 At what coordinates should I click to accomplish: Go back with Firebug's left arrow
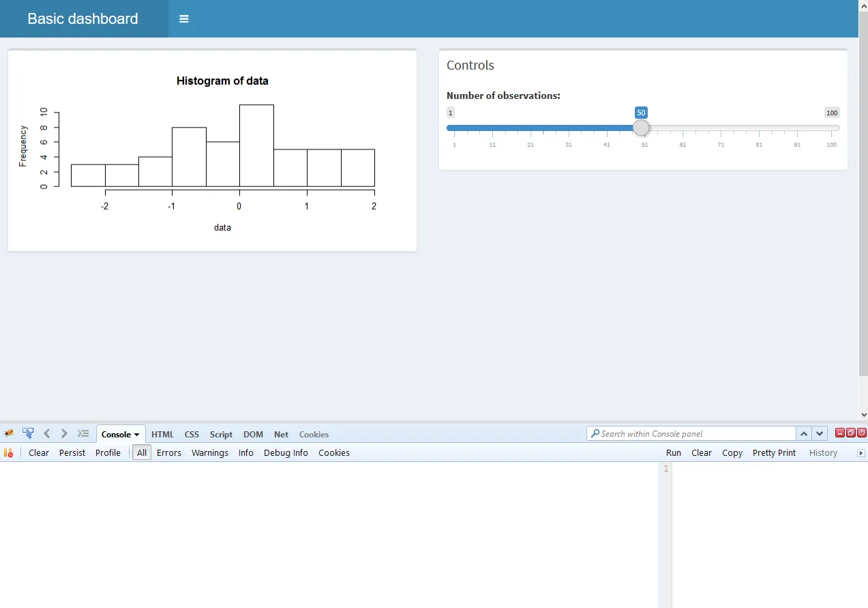47,433
